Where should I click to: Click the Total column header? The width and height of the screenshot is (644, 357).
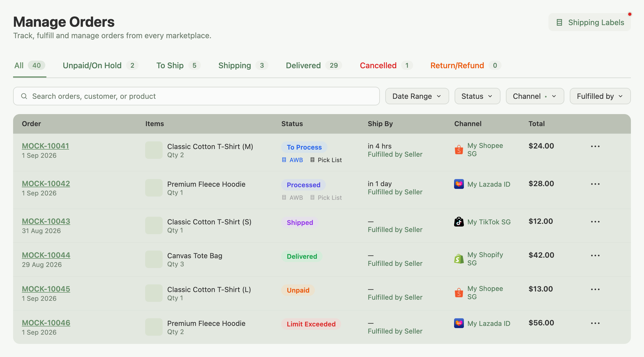tap(536, 124)
